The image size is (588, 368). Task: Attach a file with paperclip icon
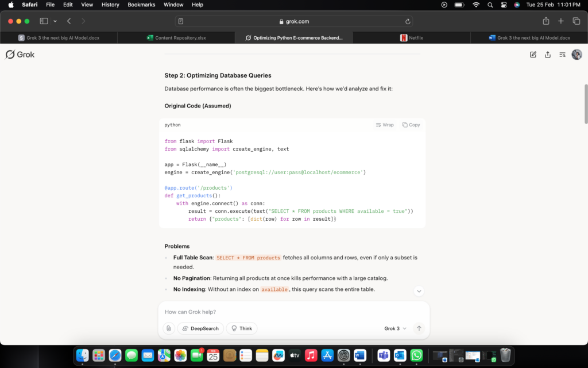coord(168,328)
